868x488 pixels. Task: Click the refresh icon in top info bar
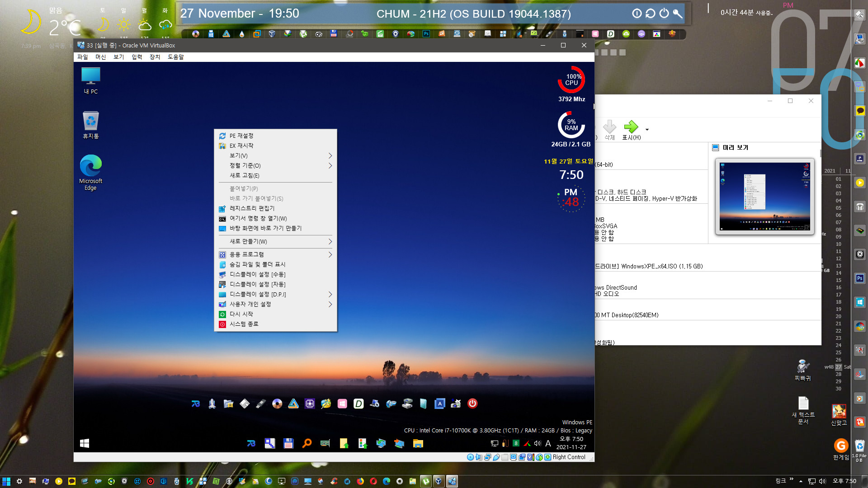coord(650,13)
